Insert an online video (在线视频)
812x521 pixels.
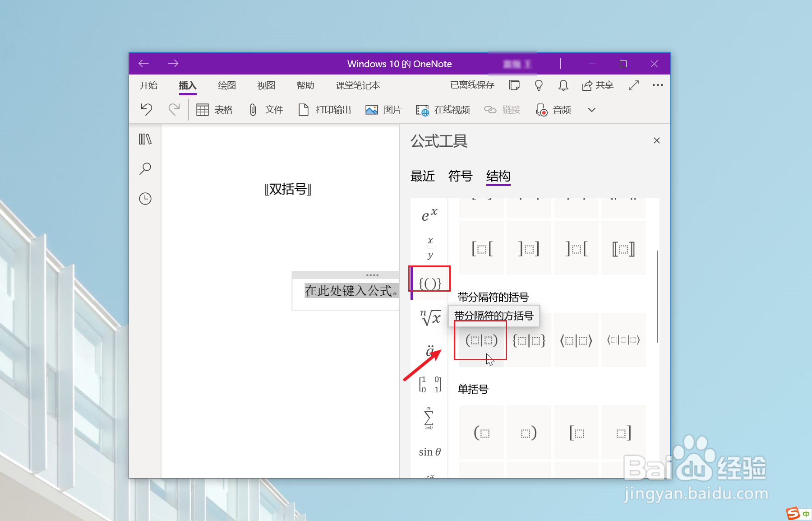(443, 110)
